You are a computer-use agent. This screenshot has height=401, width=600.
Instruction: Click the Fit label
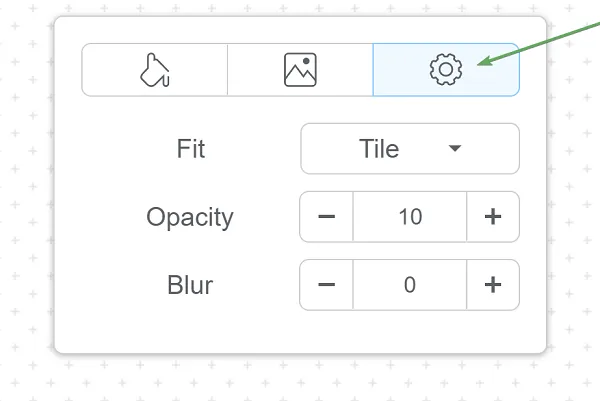click(190, 149)
